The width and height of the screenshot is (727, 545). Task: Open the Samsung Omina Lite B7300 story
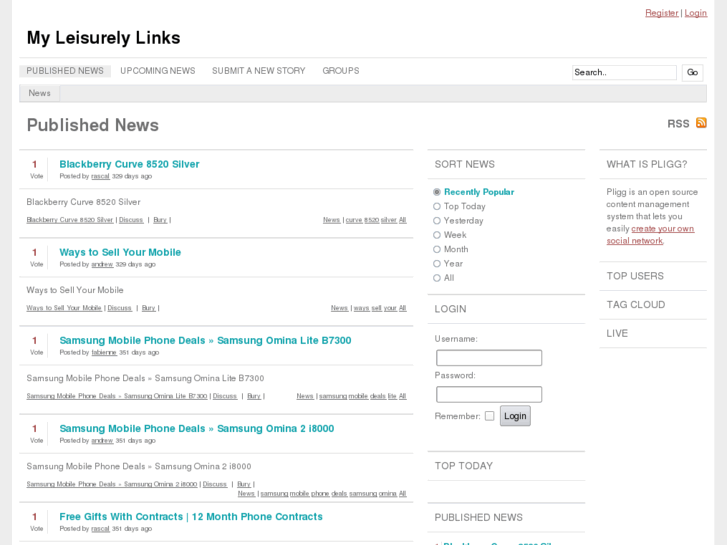205,340
